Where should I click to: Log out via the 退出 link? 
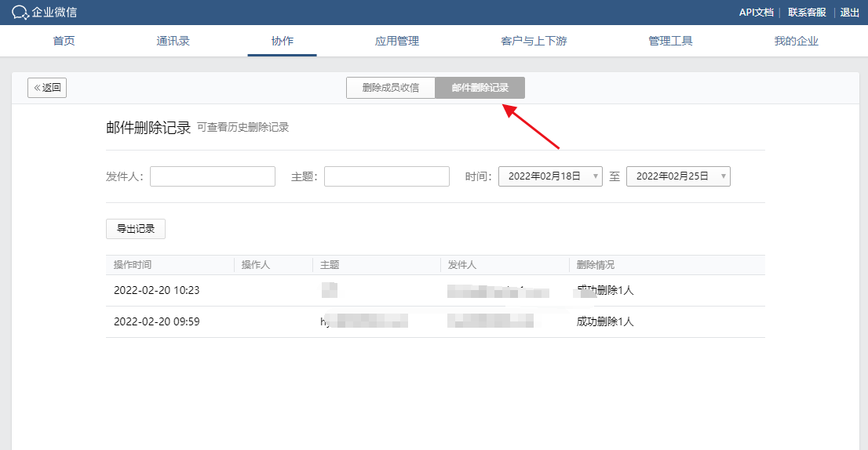[x=849, y=13]
